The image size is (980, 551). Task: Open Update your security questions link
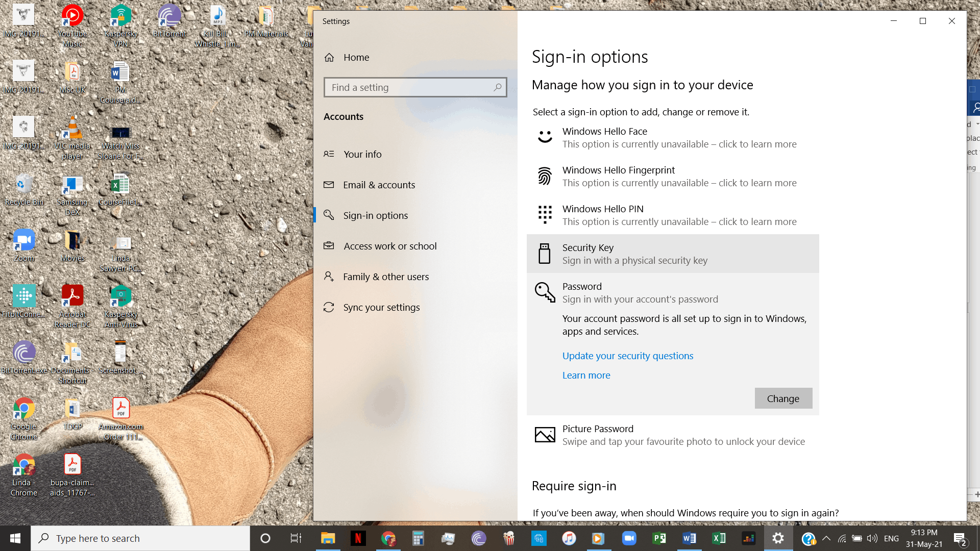[627, 356]
